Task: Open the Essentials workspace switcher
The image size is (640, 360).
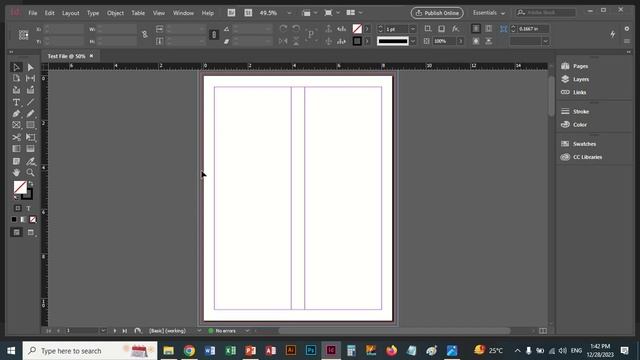Action: click(489, 13)
